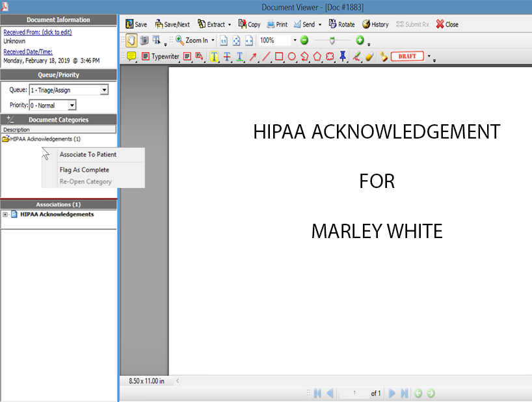Viewport: 532px width, 402px height.
Task: Select the arrow drawing tool
Action: coord(253,57)
